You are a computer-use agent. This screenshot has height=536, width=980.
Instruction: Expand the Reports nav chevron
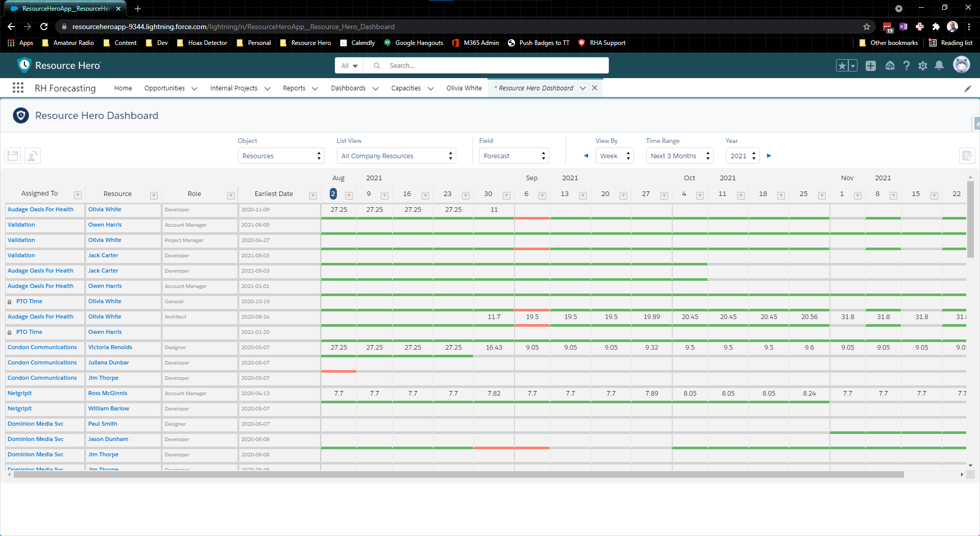[315, 88]
